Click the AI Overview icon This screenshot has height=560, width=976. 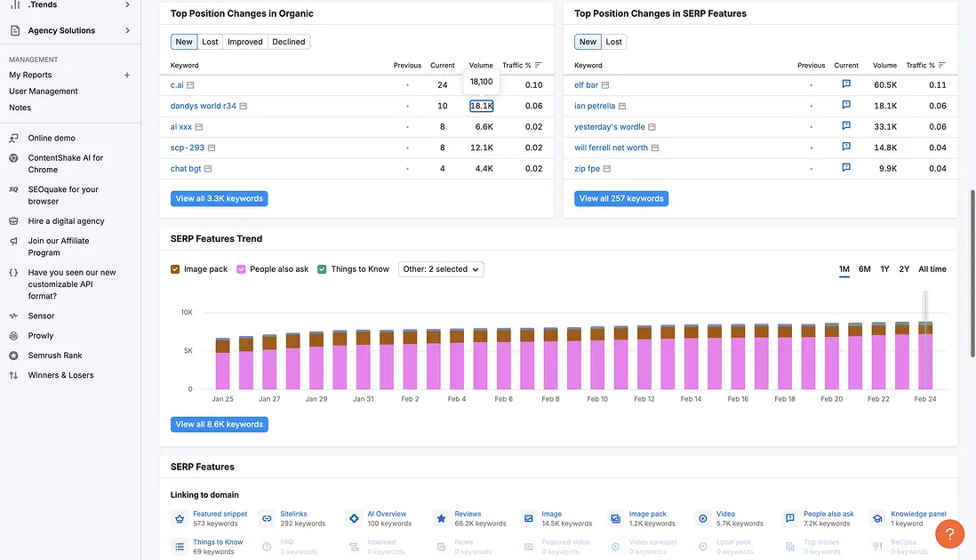coord(354,518)
